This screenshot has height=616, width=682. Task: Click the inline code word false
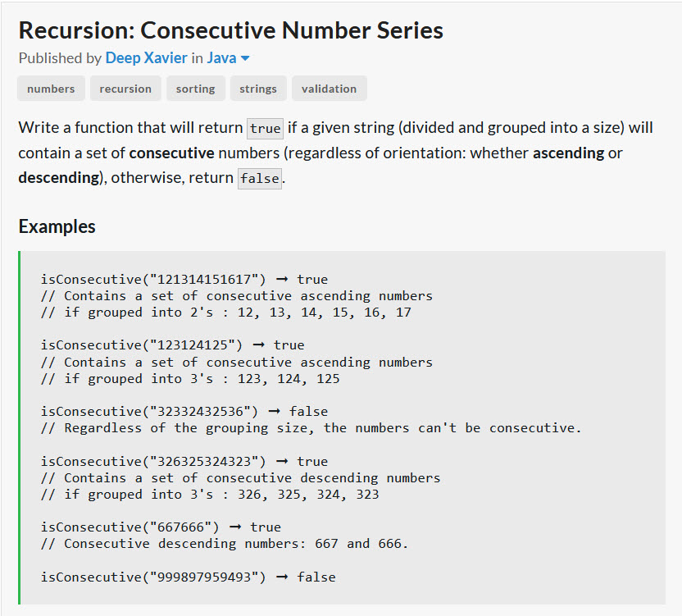[x=259, y=178]
